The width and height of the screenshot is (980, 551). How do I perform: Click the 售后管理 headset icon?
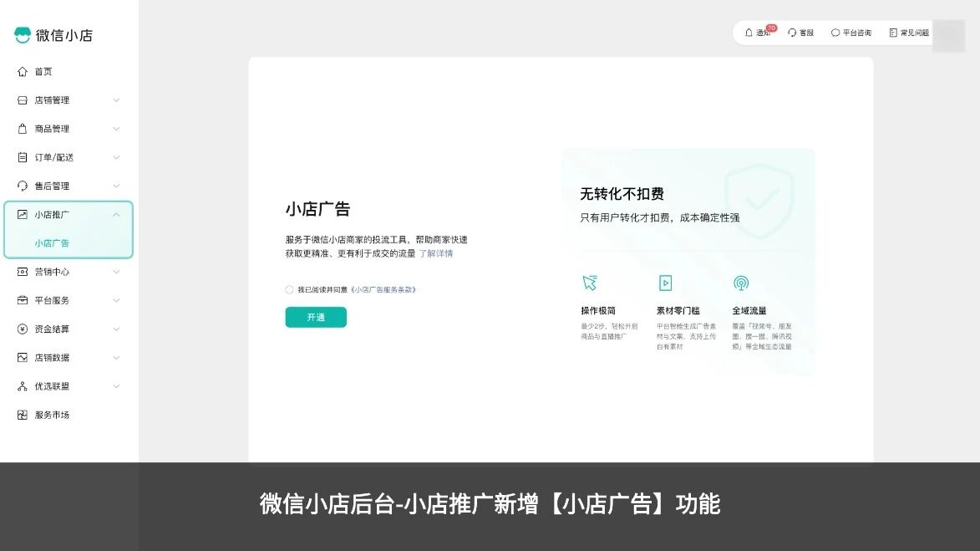(23, 186)
